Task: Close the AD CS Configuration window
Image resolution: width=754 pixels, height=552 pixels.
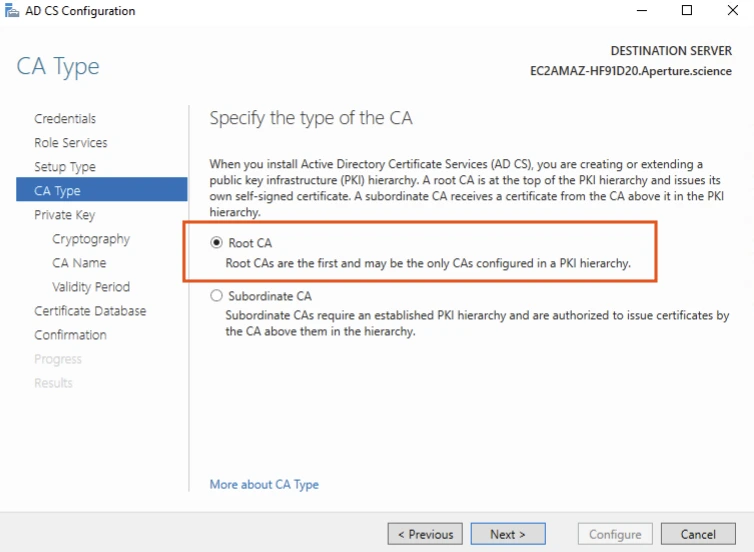Action: coord(731,11)
